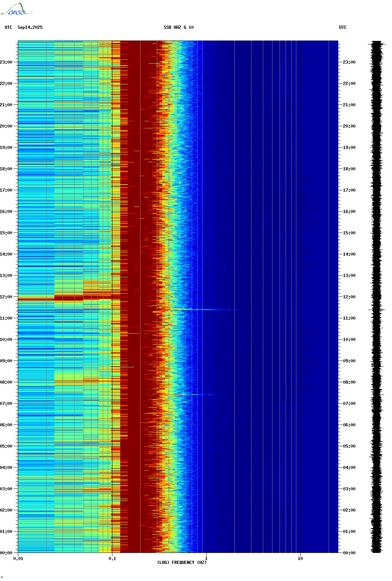Click the OGS logo at top left

point(16,9)
